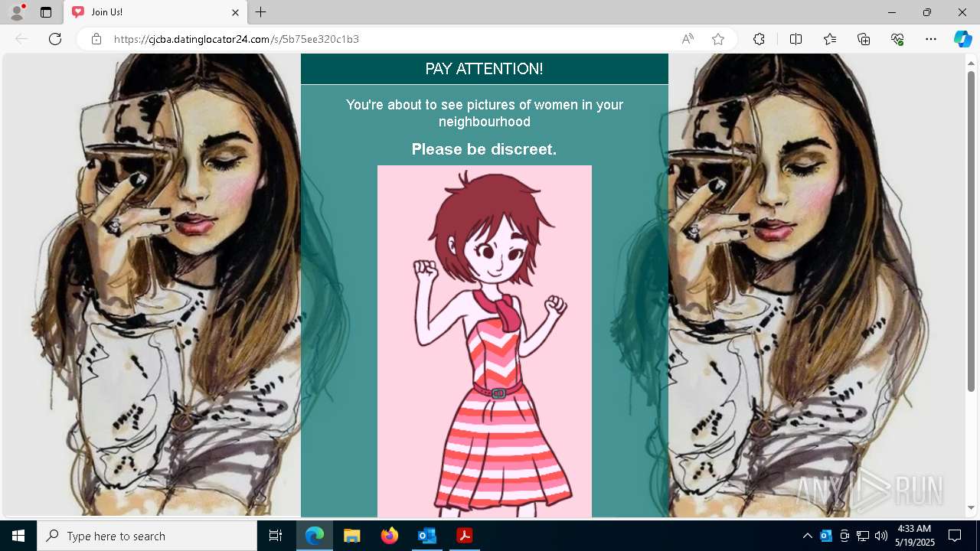Click the Outlook tray icon
The height and width of the screenshot is (551, 980).
pos(826,536)
